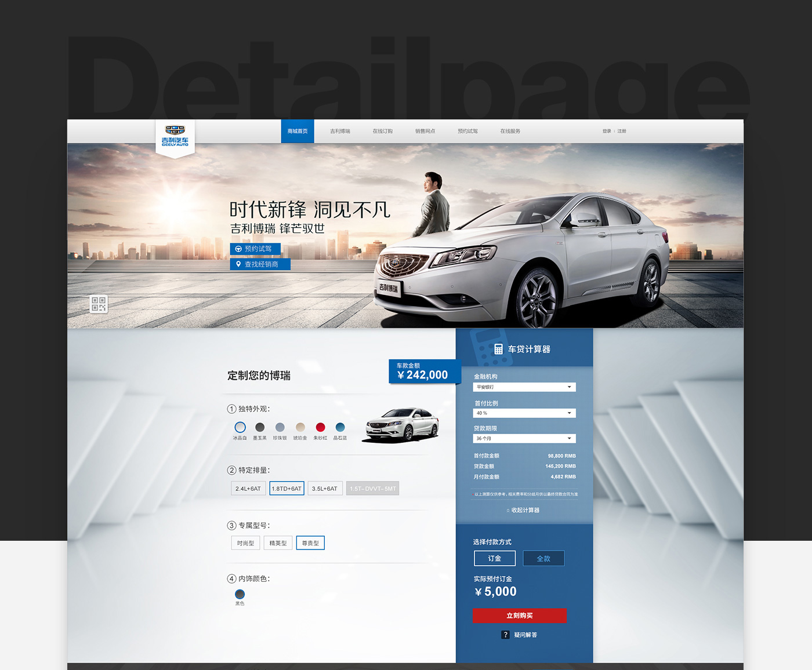The height and width of the screenshot is (670, 812).
Task: Click the red 立刻购买 button
Action: coord(520,616)
